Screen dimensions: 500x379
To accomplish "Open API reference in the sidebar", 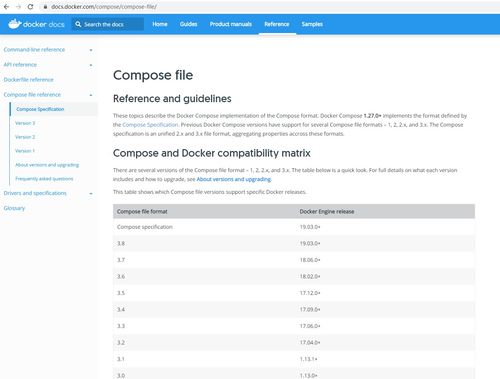I will (20, 65).
